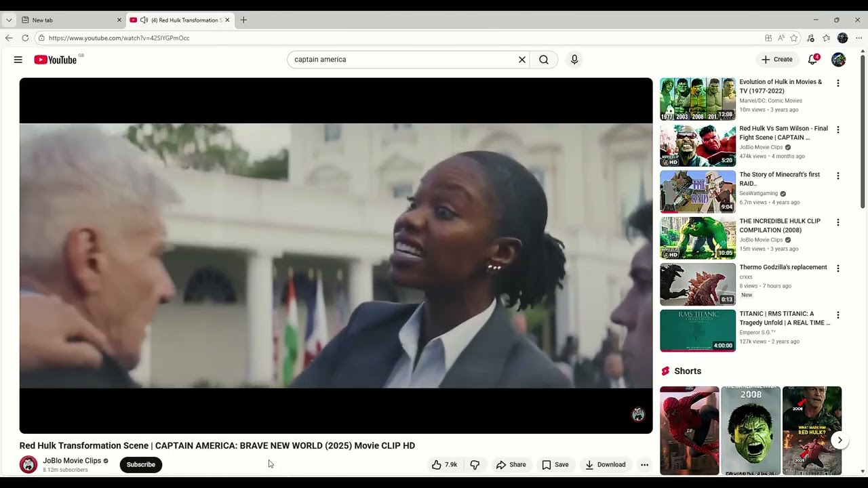Subscribe to JoBlo Movie Clips

(141, 465)
